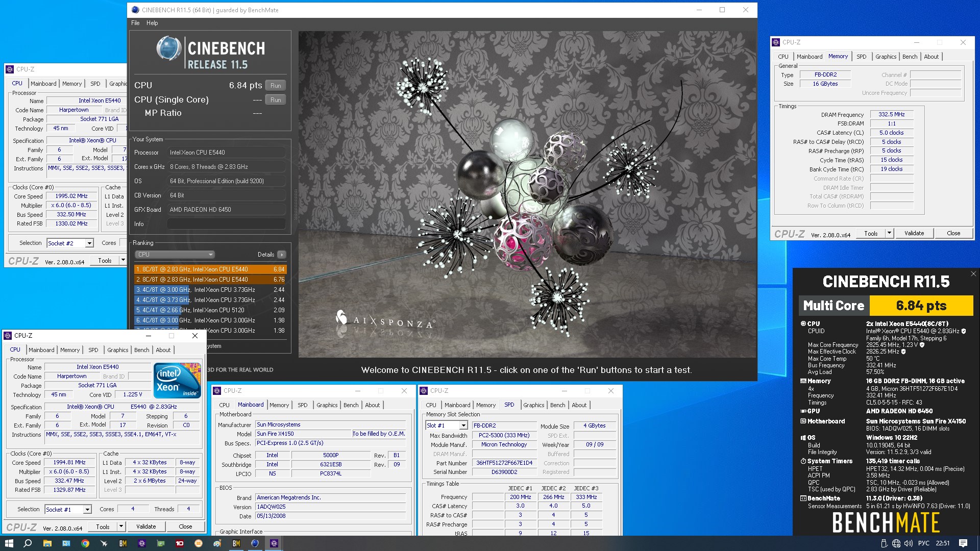Click the CPU-Z icon in Memory window title
Viewport: 980px width, 551px height.
click(776, 42)
